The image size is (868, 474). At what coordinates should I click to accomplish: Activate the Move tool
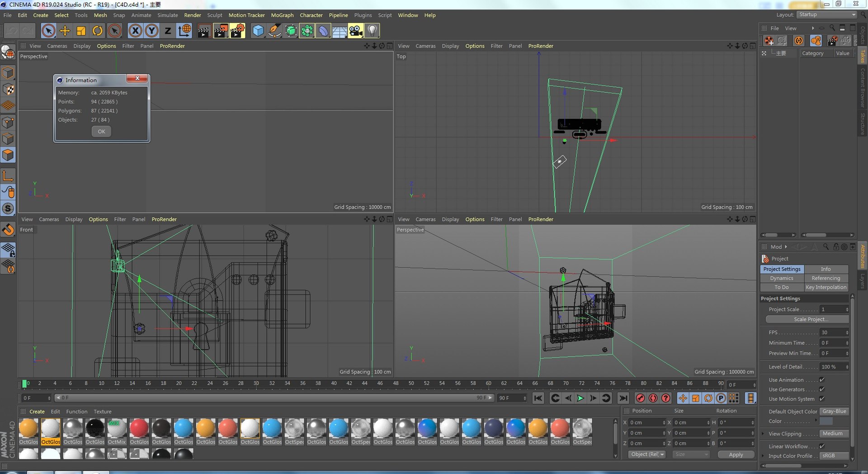[x=65, y=31]
